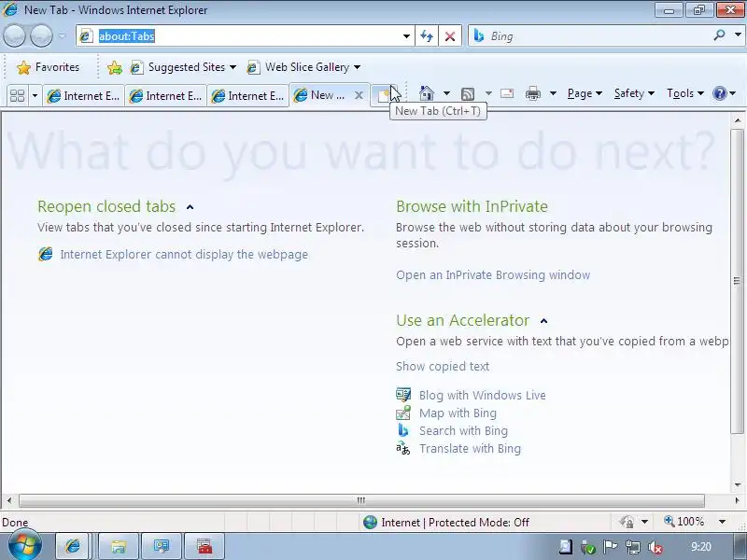Select Map with Bing accelerator
Viewport: 747px width, 560px height.
coord(458,413)
